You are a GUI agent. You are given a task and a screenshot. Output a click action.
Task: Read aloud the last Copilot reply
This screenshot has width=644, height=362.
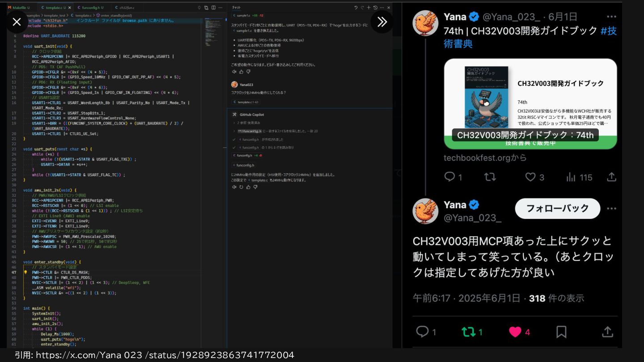pyautogui.click(x=234, y=187)
